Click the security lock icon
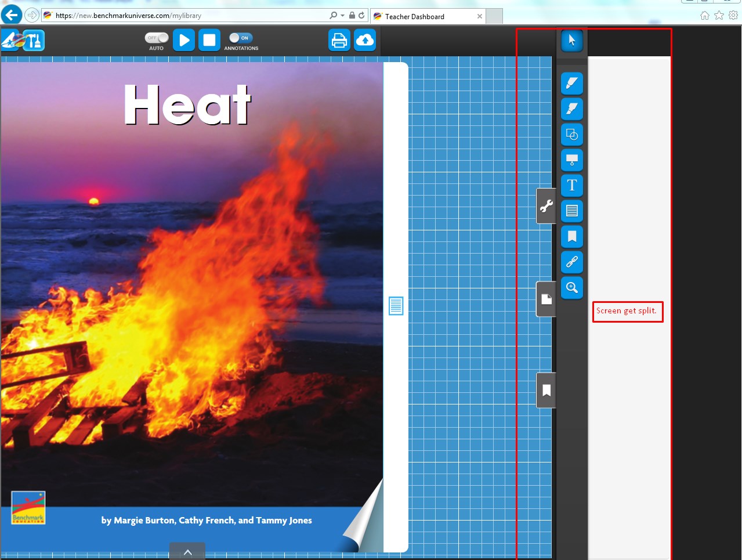The height and width of the screenshot is (560, 742). point(352,15)
